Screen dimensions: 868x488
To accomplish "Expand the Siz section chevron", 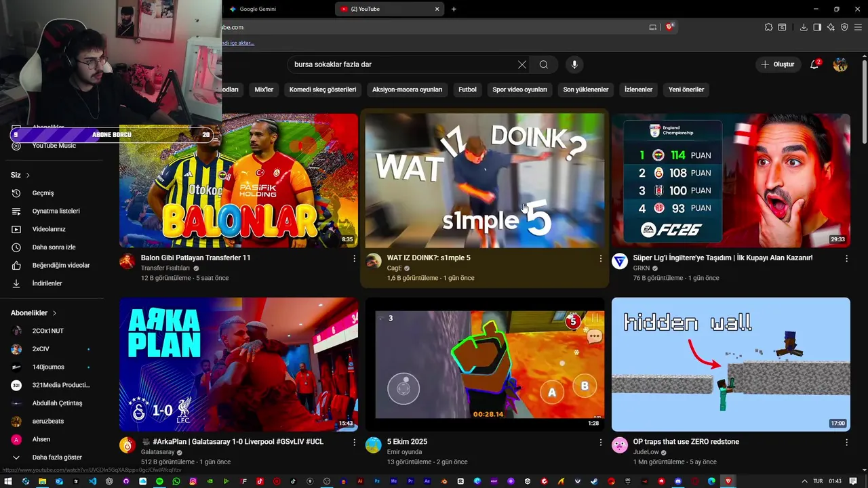I will (x=28, y=175).
